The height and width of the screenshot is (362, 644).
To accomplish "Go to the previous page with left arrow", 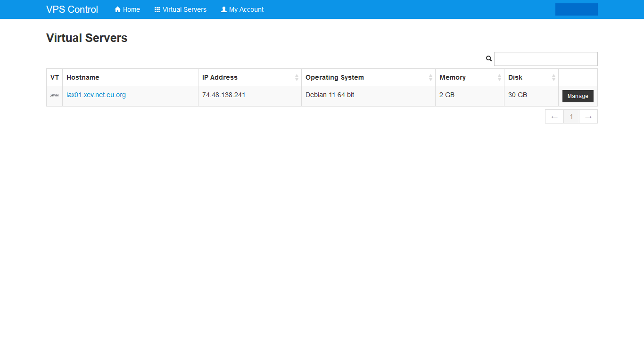I will [x=554, y=116].
